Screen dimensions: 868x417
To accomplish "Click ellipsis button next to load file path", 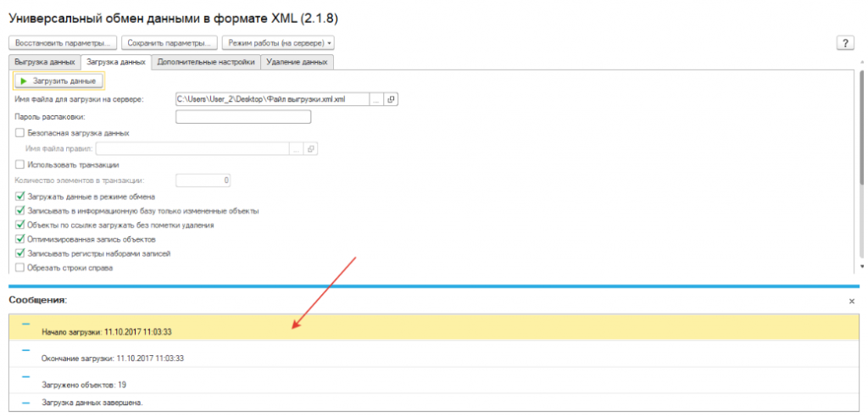I will pyautogui.click(x=376, y=100).
